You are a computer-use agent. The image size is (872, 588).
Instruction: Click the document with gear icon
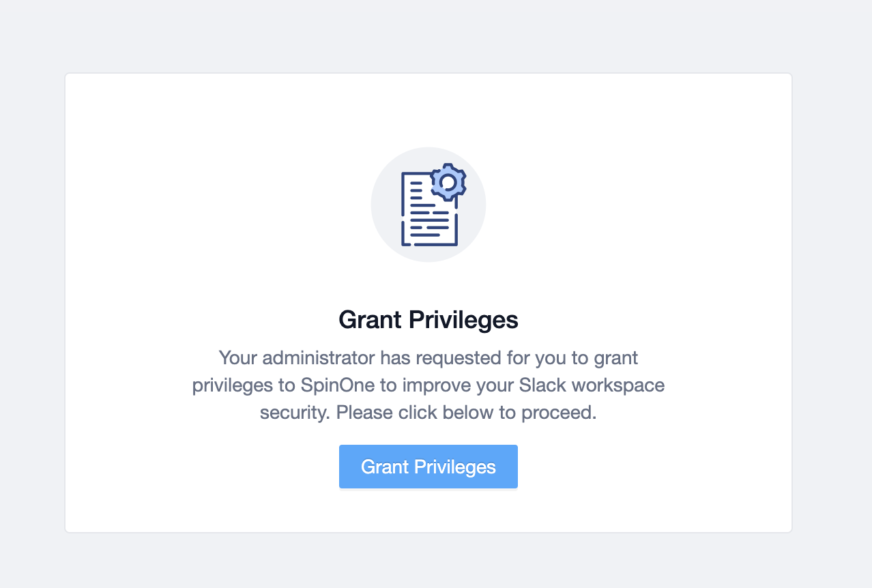433,205
